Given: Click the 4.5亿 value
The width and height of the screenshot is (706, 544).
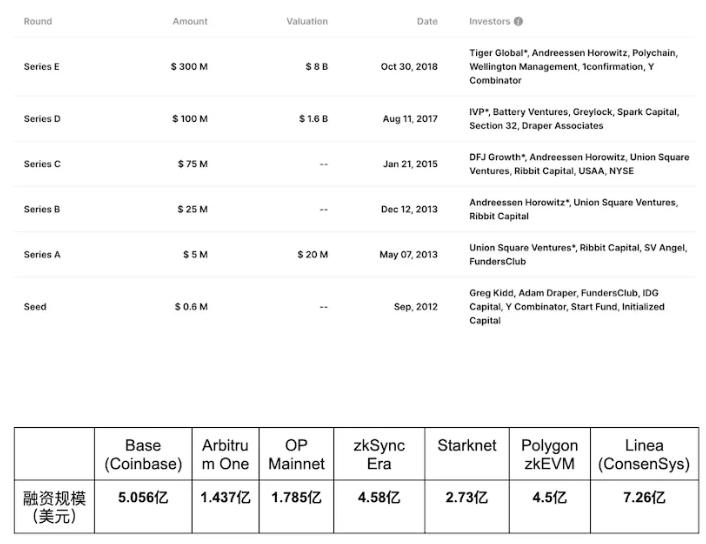Looking at the screenshot, I should (x=550, y=498).
